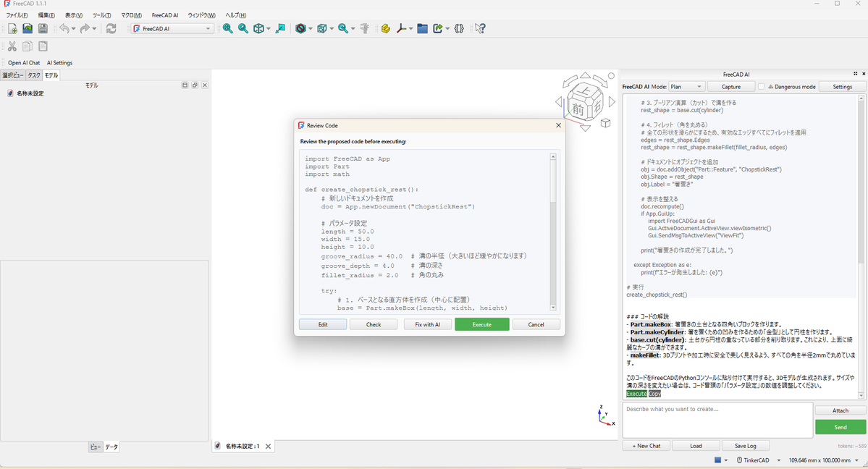Click the Paste clipboard icon

click(x=43, y=46)
